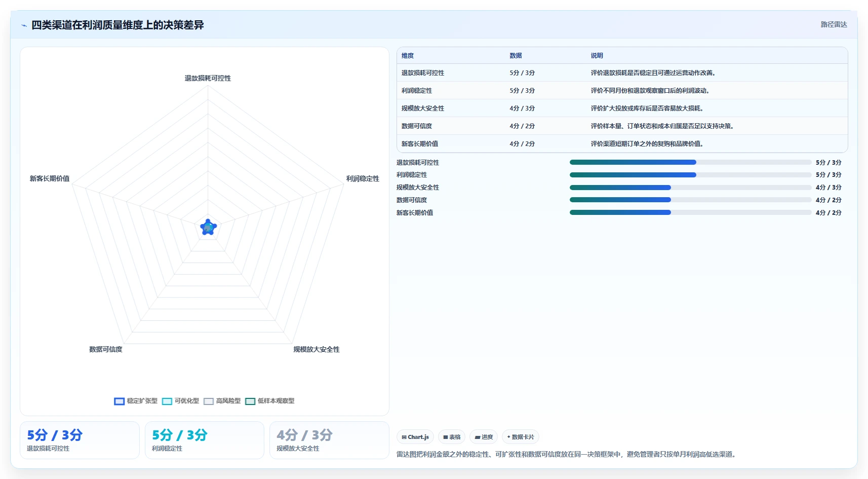Click the 进度 tag chip

[x=484, y=437]
